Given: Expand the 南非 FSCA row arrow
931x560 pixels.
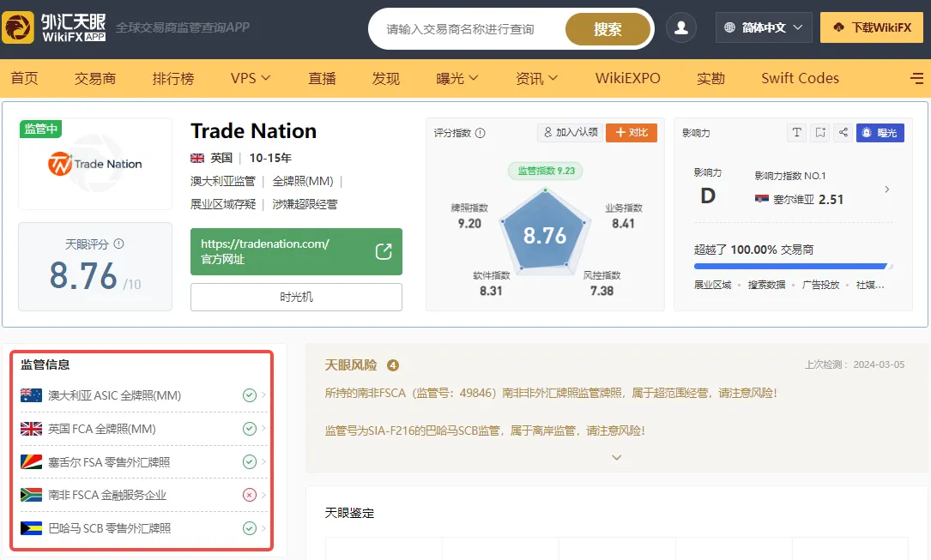Looking at the screenshot, I should pos(263,495).
